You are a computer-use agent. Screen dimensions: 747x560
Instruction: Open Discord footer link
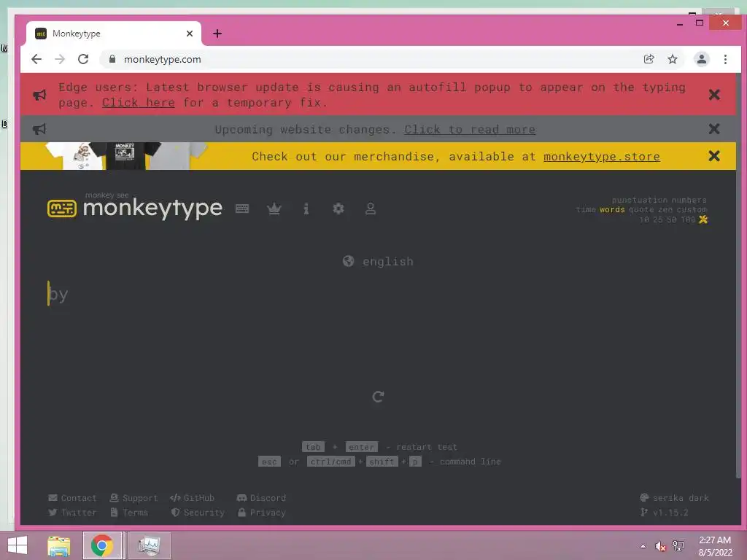pyautogui.click(x=261, y=497)
